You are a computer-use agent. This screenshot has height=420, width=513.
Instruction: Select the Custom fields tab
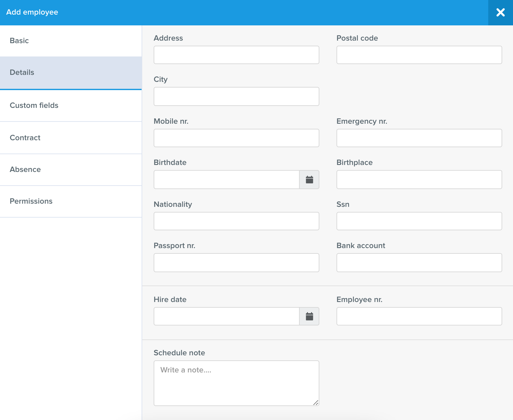point(71,106)
